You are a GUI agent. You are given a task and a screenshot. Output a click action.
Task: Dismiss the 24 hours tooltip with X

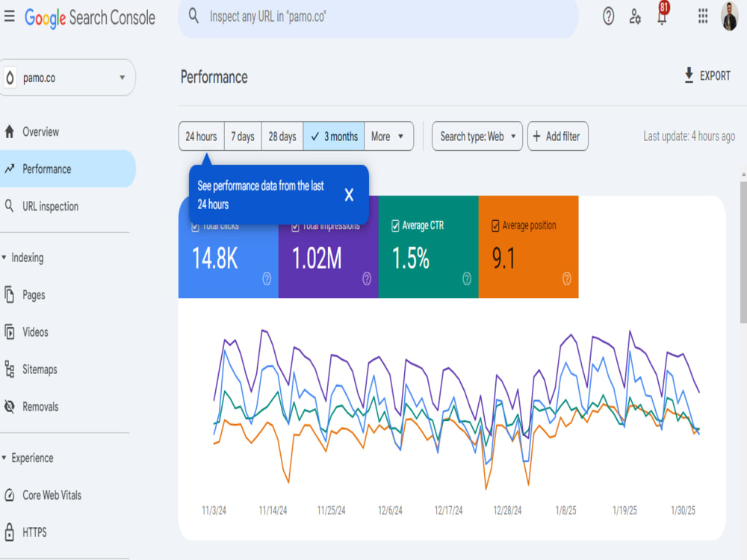[349, 194]
